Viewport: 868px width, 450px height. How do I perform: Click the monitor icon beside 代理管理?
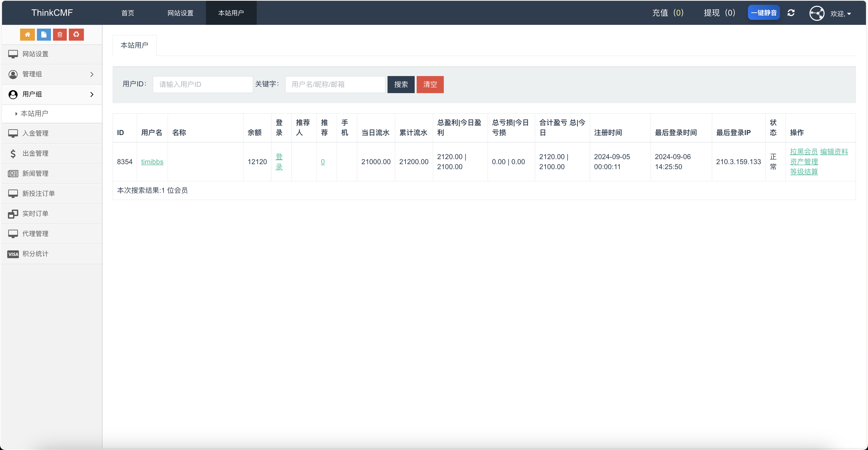[13, 233]
